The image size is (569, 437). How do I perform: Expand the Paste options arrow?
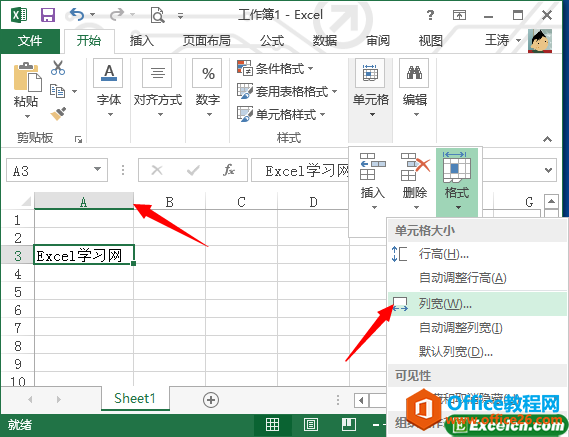tap(28, 117)
